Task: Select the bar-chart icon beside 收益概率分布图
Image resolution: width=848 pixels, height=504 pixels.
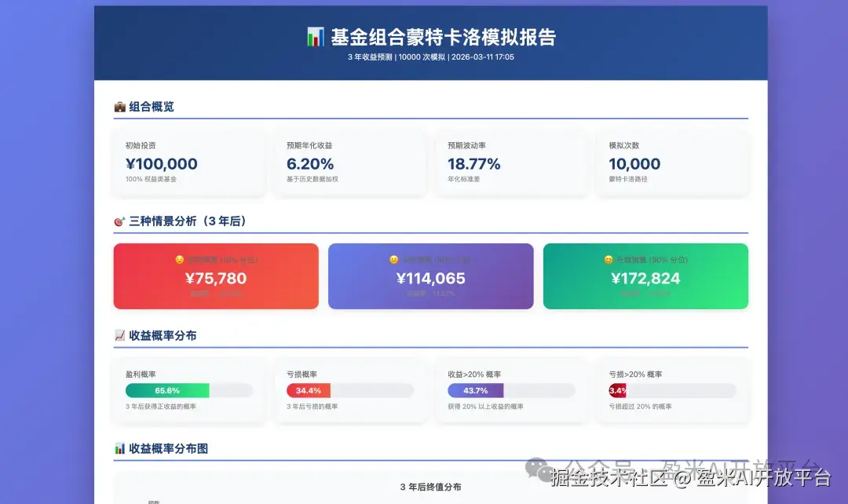Action: [119, 447]
